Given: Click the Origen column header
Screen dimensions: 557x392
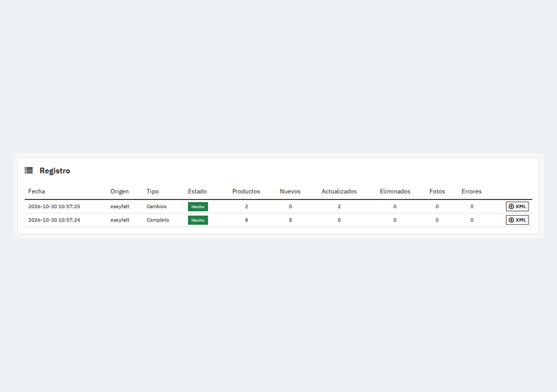Looking at the screenshot, I should tap(119, 191).
